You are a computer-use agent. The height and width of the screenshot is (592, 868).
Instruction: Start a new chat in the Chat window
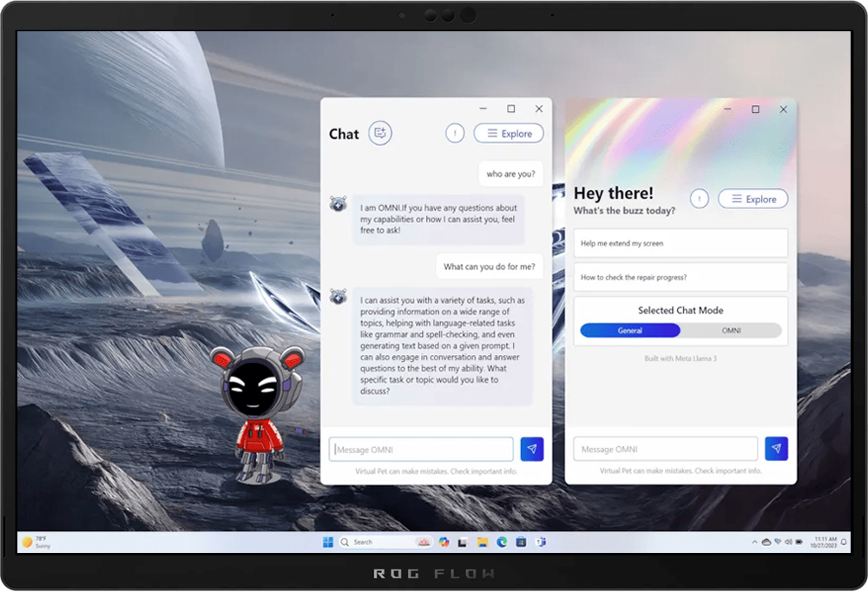(380, 133)
